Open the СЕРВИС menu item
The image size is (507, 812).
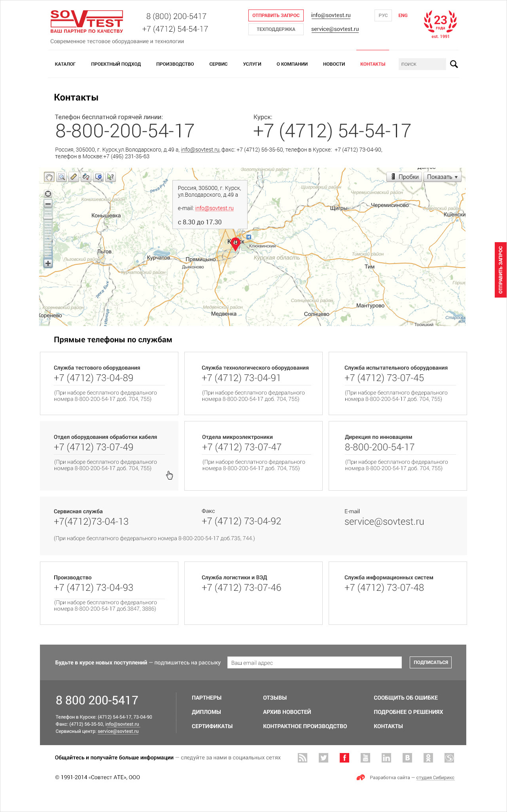tap(218, 64)
